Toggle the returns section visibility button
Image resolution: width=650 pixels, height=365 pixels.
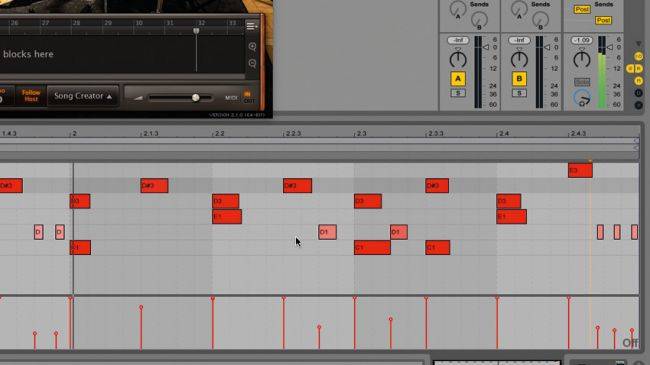[x=638, y=80]
